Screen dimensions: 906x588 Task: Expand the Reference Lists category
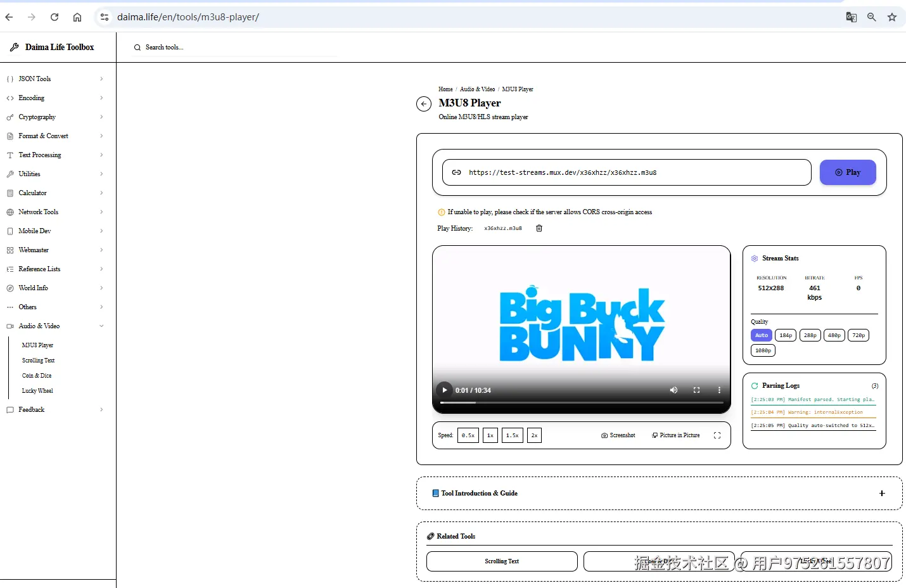55,269
